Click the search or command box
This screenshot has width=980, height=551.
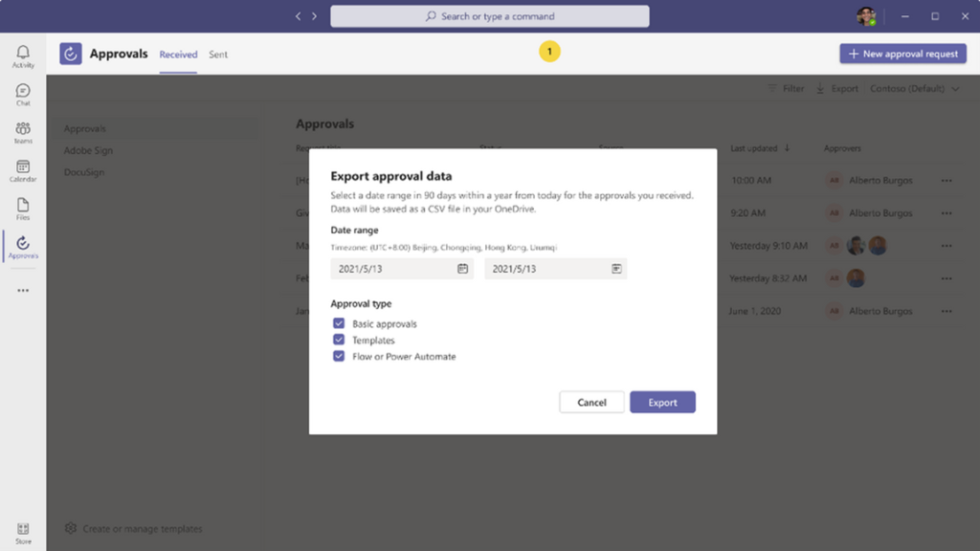coord(489,16)
